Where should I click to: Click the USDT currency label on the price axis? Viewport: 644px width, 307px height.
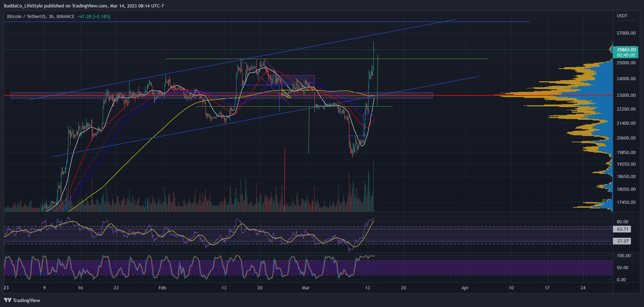[622, 16]
